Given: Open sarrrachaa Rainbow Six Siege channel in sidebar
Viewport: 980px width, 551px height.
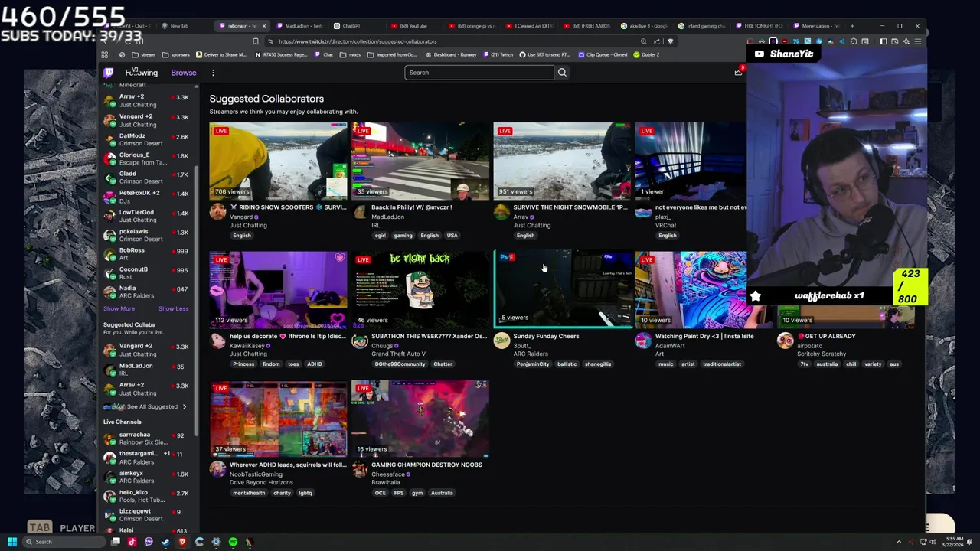Looking at the screenshot, I should tap(145, 439).
